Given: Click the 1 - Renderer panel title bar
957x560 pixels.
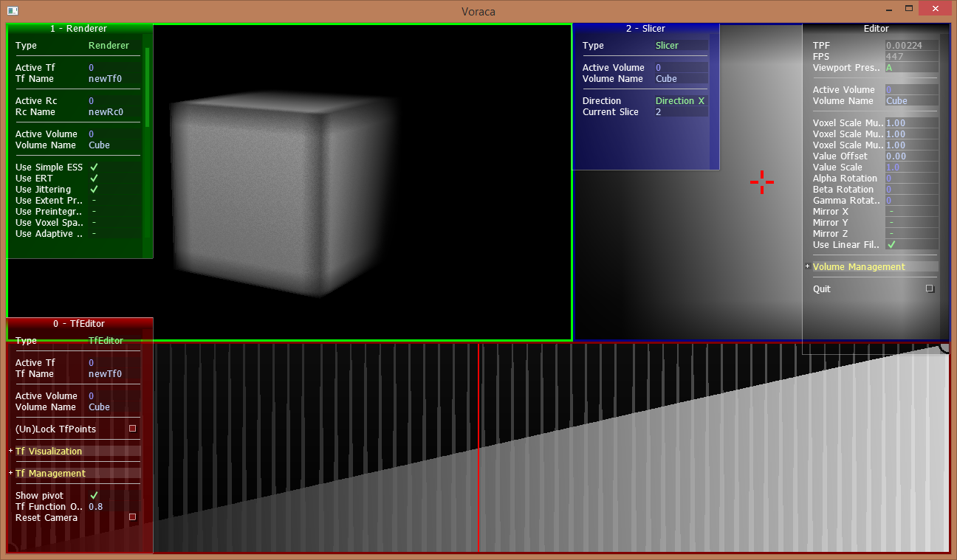Looking at the screenshot, I should (78, 29).
